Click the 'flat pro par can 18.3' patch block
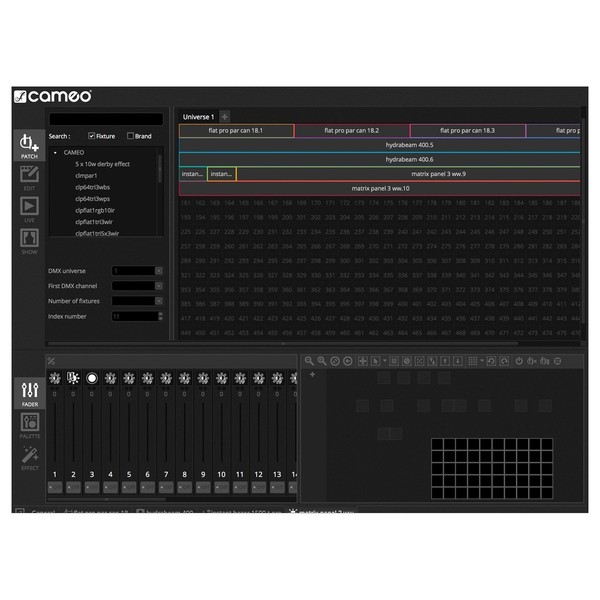 click(468, 130)
